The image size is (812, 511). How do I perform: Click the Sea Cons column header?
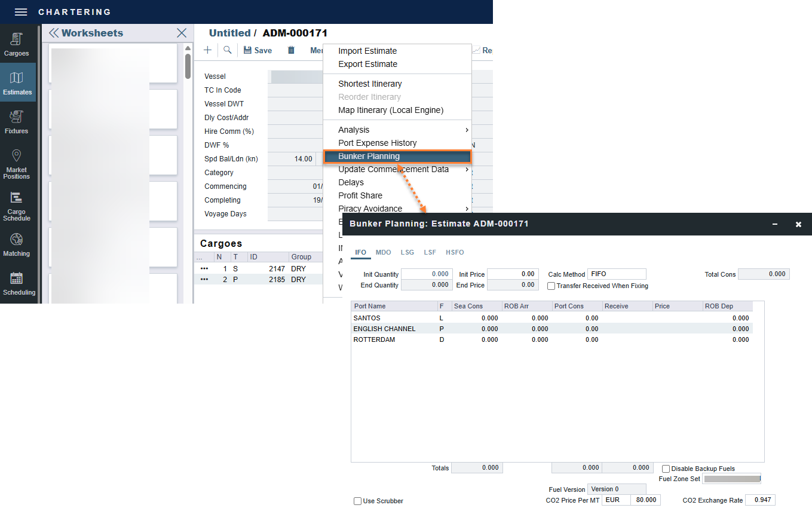[x=476, y=306]
